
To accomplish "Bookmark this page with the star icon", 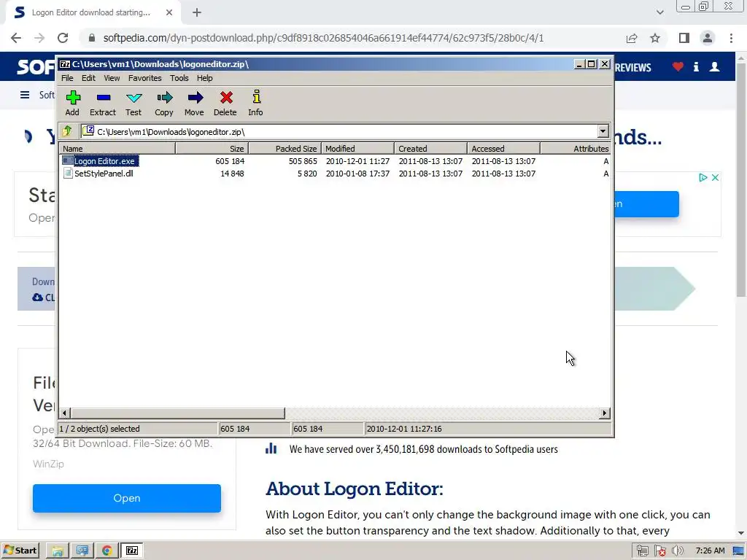I will (655, 38).
